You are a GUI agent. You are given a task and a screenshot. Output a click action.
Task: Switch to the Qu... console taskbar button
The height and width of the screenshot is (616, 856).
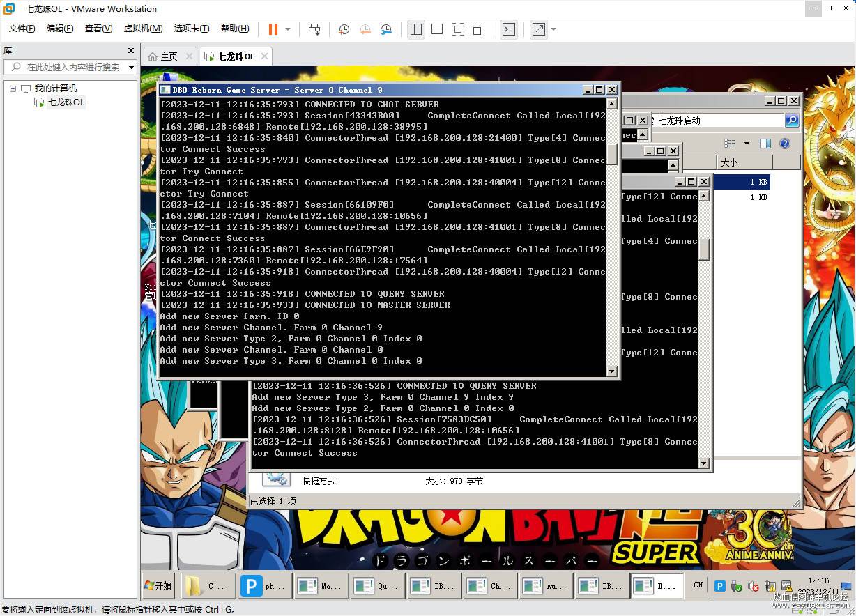click(x=376, y=586)
